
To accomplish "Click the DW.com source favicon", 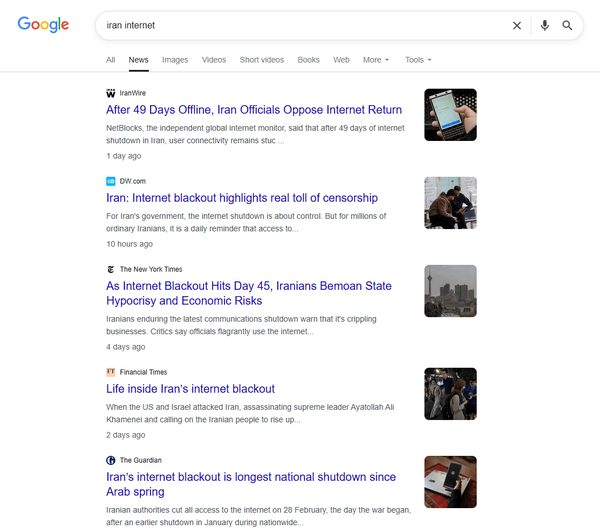I will pyautogui.click(x=111, y=181).
